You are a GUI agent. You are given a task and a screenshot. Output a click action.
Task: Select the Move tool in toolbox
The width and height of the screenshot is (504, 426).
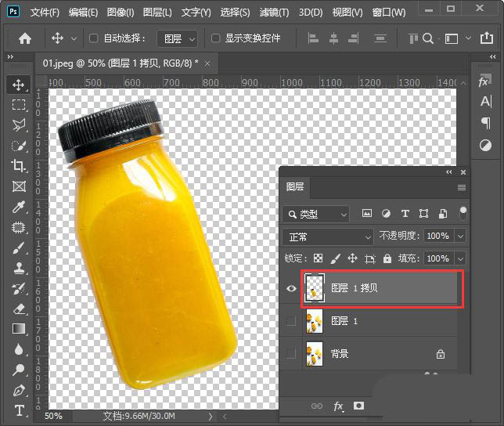[19, 85]
